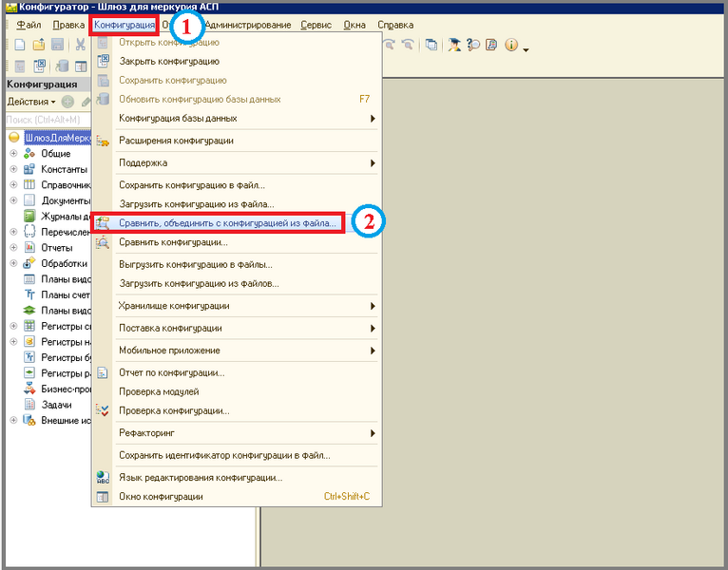Click the Cut scissors toolbar icon
This screenshot has width=728, height=570.
tap(81, 45)
